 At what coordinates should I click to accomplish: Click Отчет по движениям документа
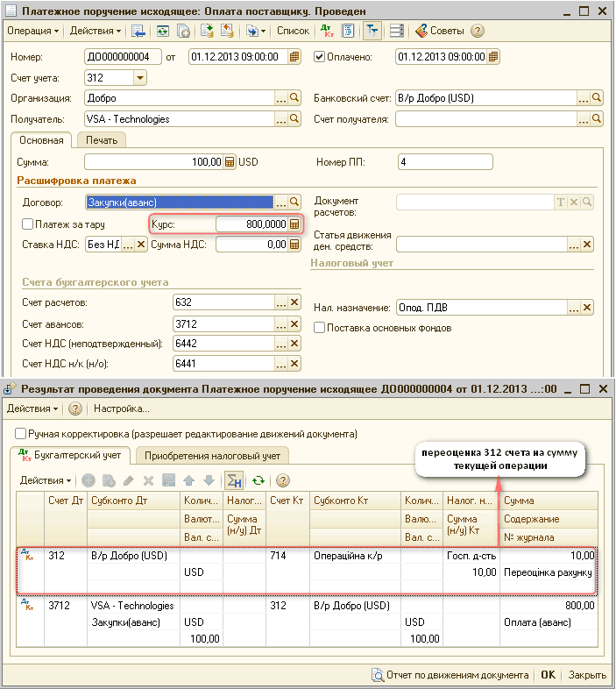coord(450,675)
